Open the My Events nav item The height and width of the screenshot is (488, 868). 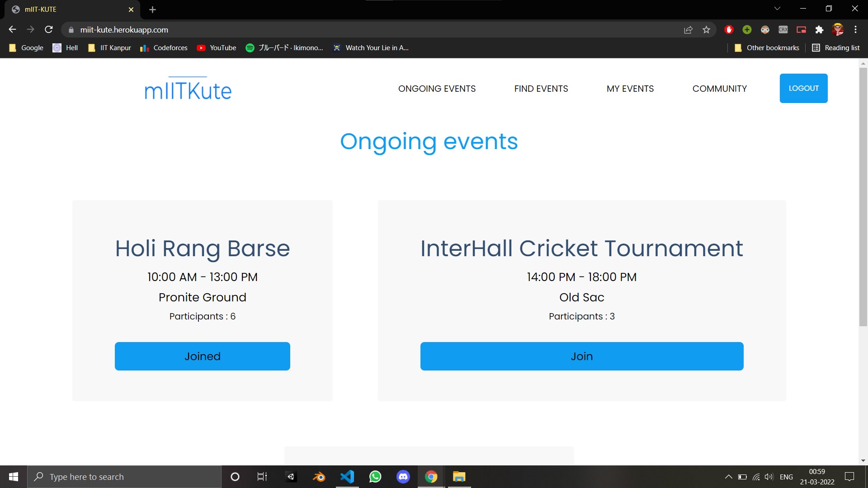click(630, 89)
